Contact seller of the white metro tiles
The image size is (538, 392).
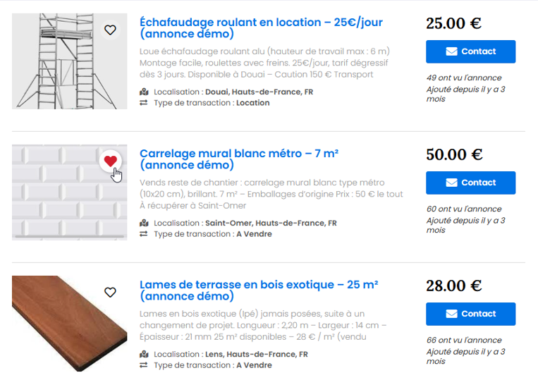click(470, 183)
